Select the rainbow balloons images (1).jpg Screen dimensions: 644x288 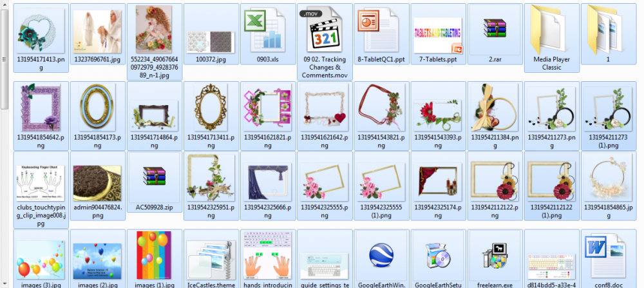point(154,254)
